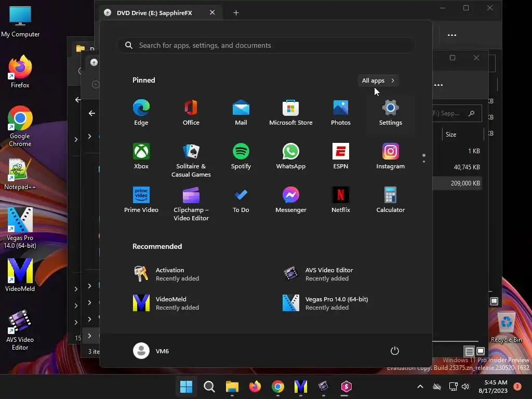Screen dimensions: 532x399
Task: Add a new File Explorer tab
Action: pos(236,13)
